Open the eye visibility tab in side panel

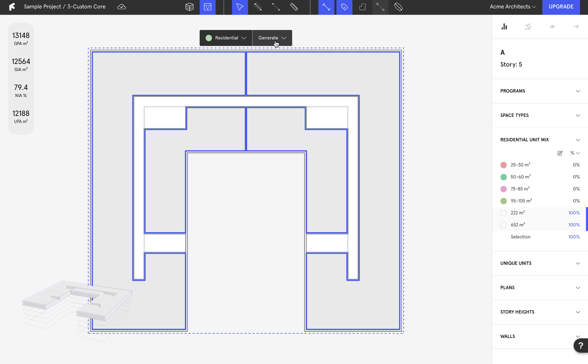[x=552, y=27]
